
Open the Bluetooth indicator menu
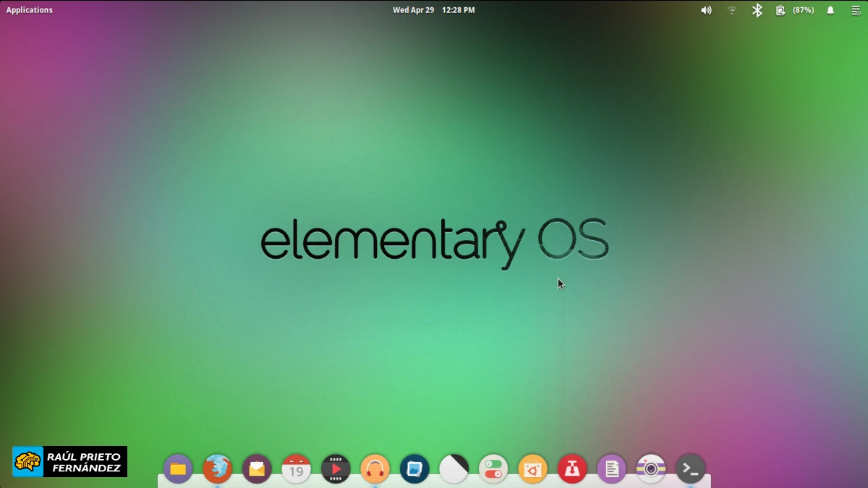(757, 10)
